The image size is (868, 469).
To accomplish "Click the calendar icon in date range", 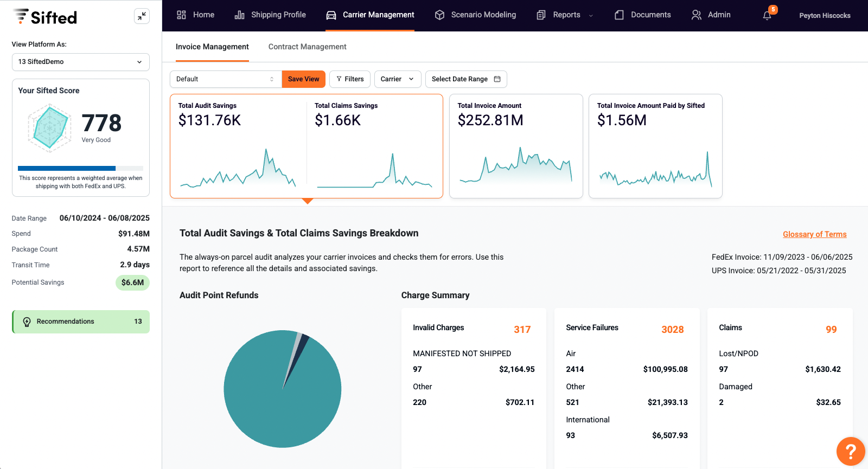I will [497, 79].
